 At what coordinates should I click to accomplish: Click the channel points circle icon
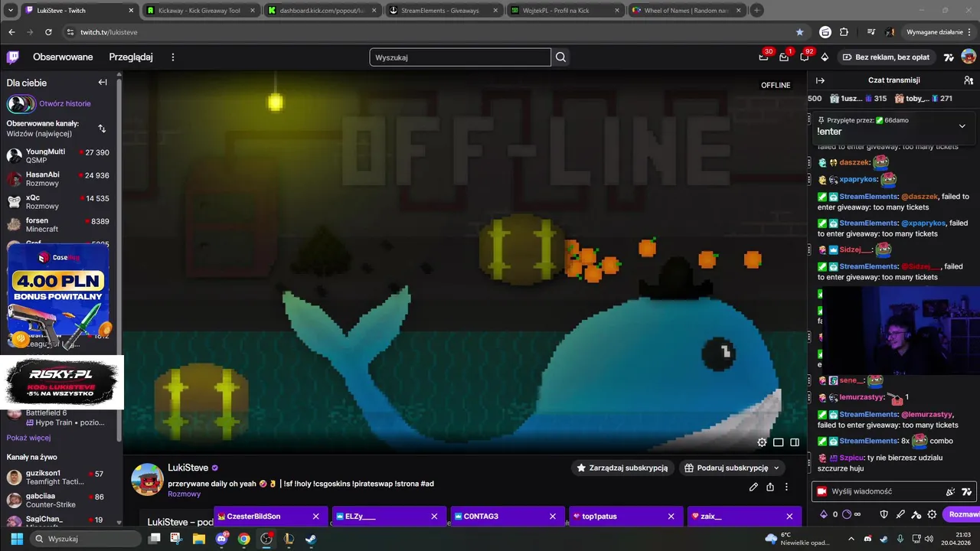click(x=847, y=514)
